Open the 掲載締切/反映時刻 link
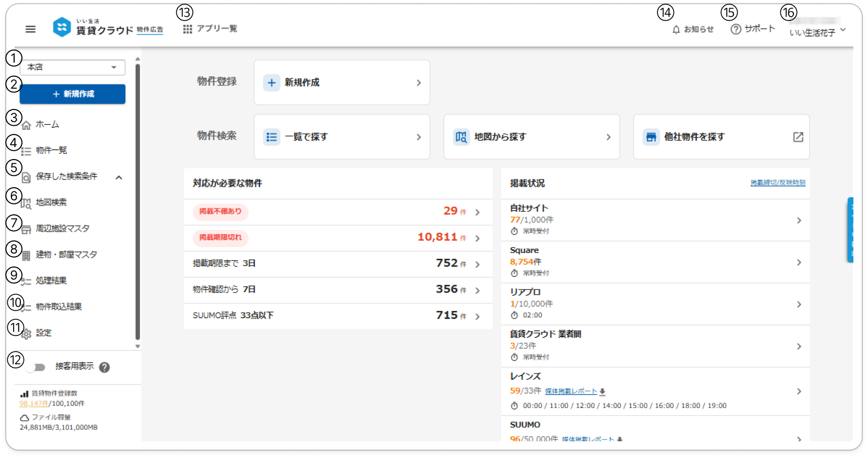The image size is (868, 458). tap(778, 183)
